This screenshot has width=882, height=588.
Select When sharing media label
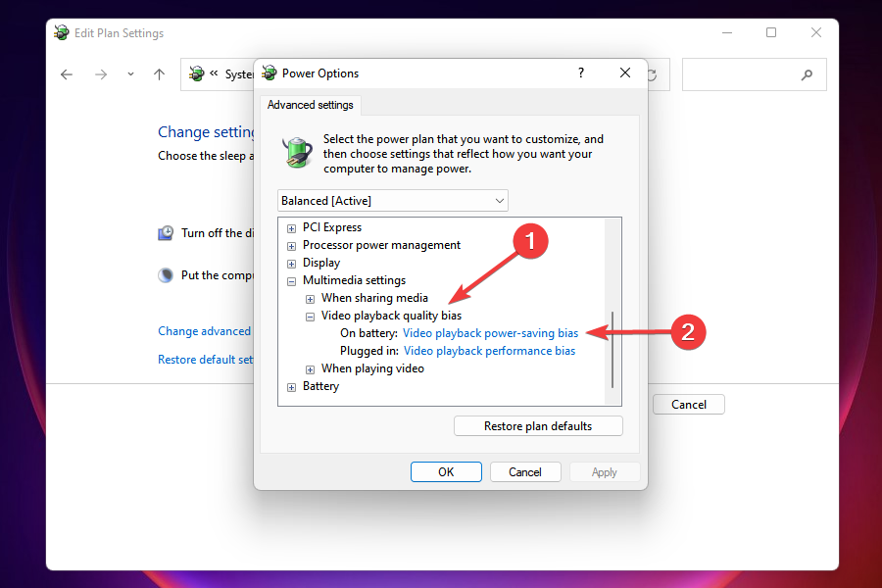[x=374, y=298]
